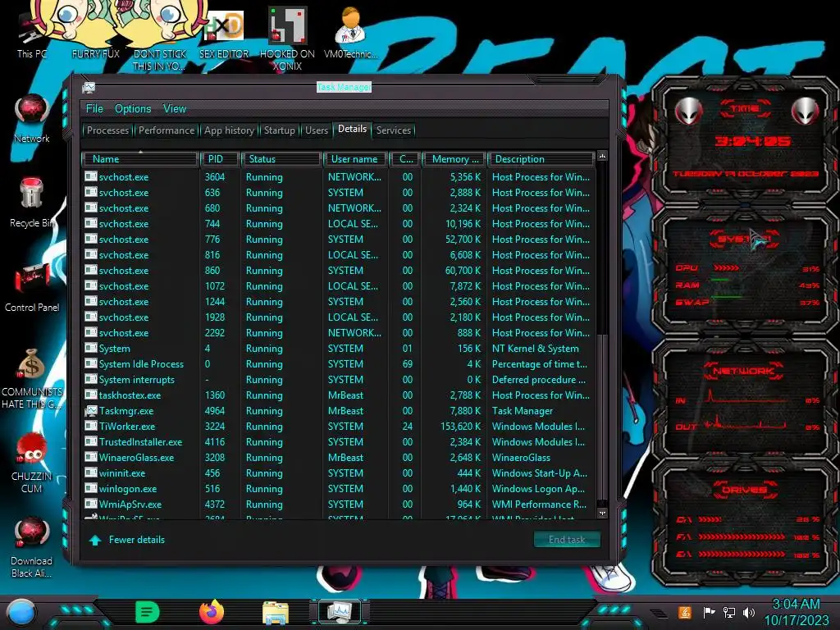The height and width of the screenshot is (630, 840).
Task: Switch to the Performance tab
Action: point(167,130)
